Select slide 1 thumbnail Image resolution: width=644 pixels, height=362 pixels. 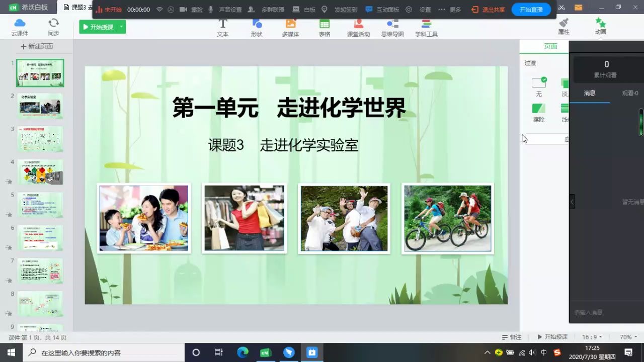40,73
